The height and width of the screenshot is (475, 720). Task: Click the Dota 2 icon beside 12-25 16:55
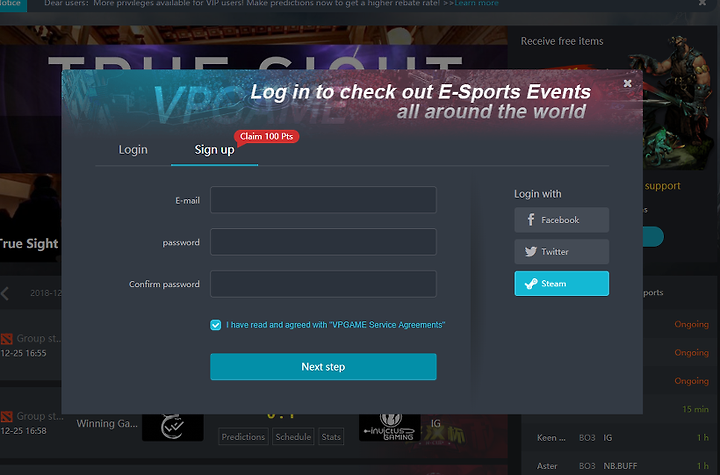(x=6, y=339)
